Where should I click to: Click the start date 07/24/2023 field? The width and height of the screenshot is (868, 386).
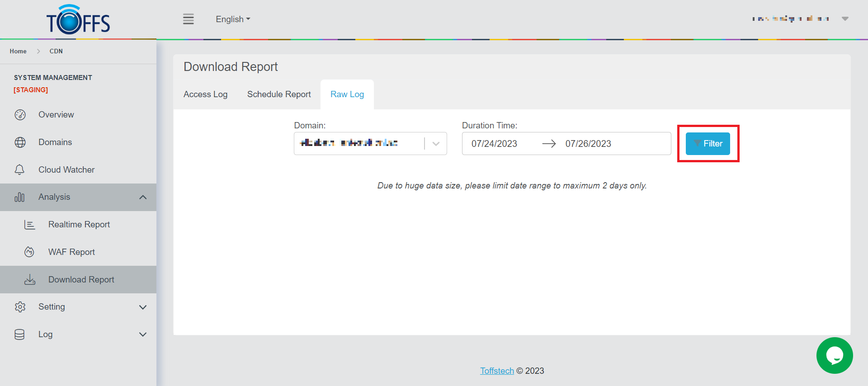pyautogui.click(x=494, y=144)
